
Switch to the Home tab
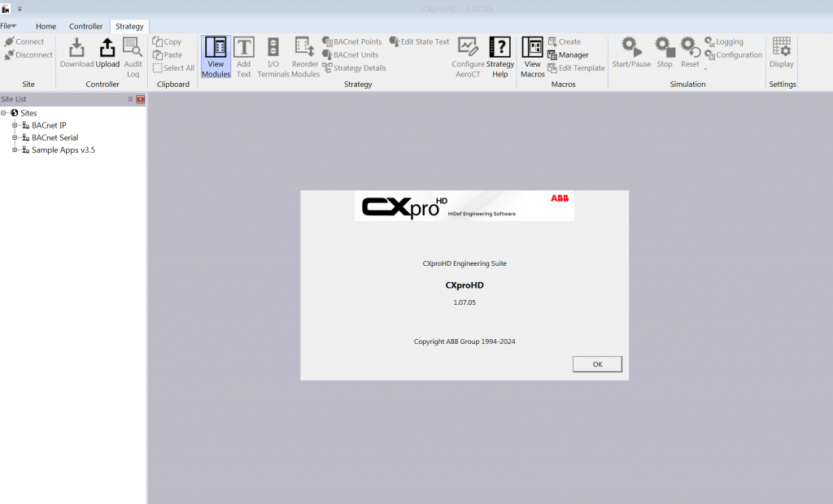46,26
